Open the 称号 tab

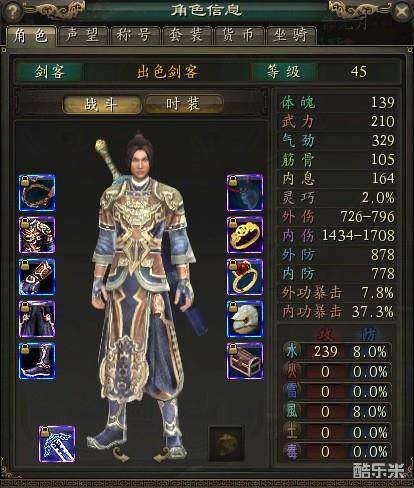click(134, 35)
